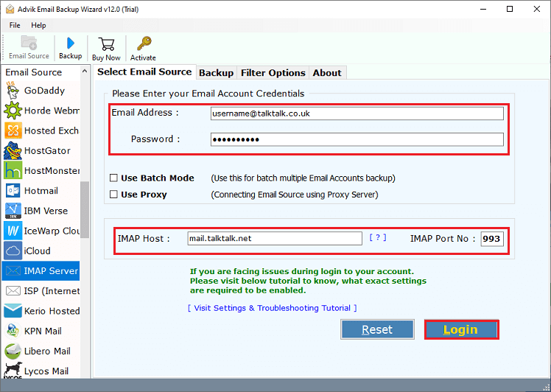Image resolution: width=551 pixels, height=392 pixels.
Task: Click the Email Source toolbar icon
Action: (29, 43)
